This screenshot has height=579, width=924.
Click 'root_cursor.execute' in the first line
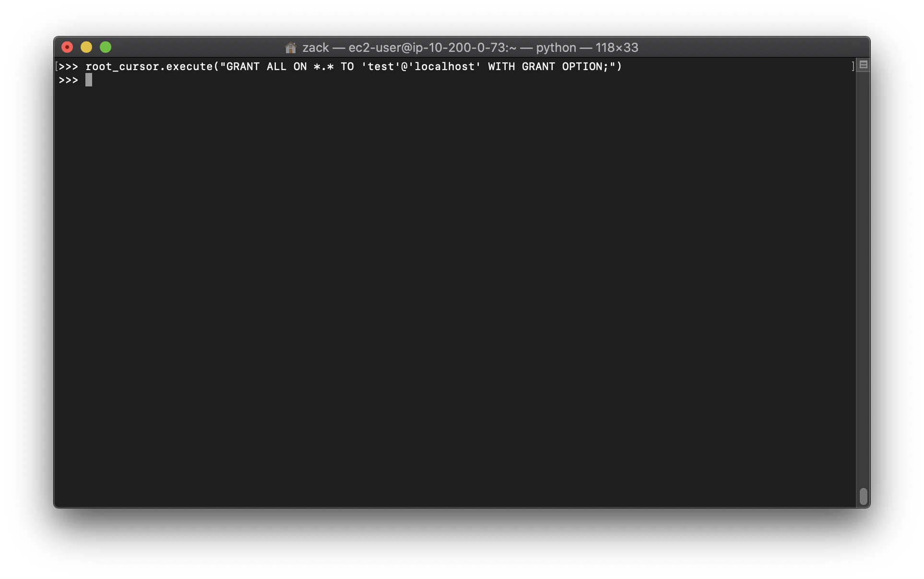pos(149,66)
